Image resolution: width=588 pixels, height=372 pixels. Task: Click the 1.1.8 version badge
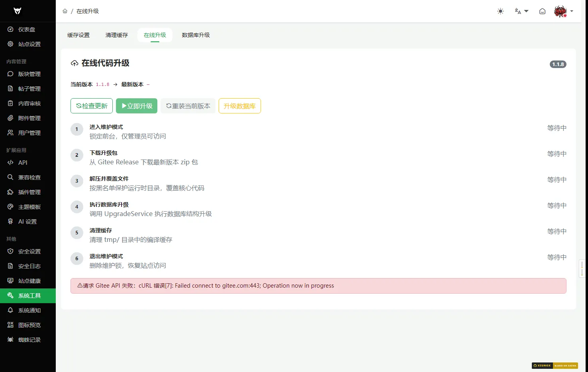click(558, 64)
